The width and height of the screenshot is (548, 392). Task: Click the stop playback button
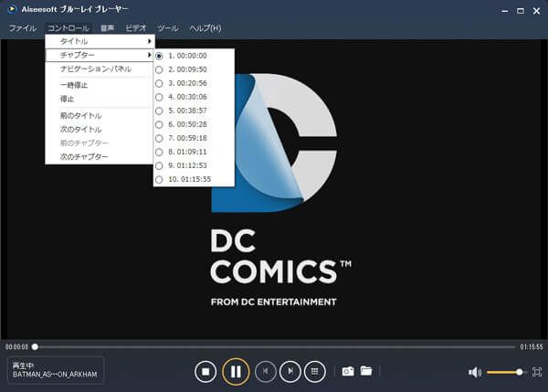tap(206, 372)
